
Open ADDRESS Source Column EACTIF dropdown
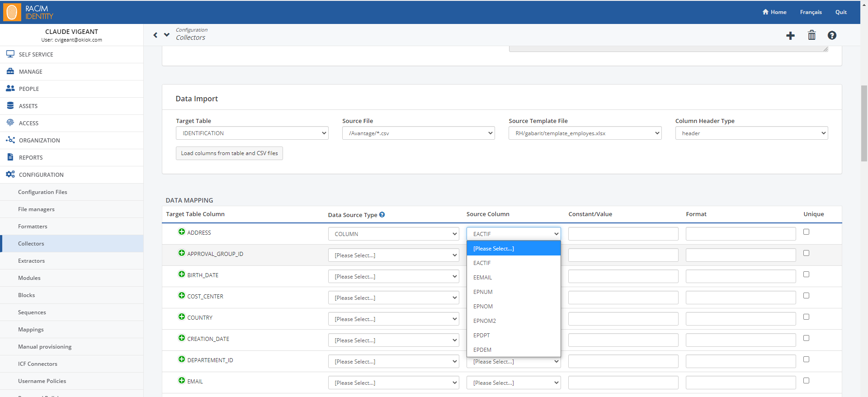[514, 234]
